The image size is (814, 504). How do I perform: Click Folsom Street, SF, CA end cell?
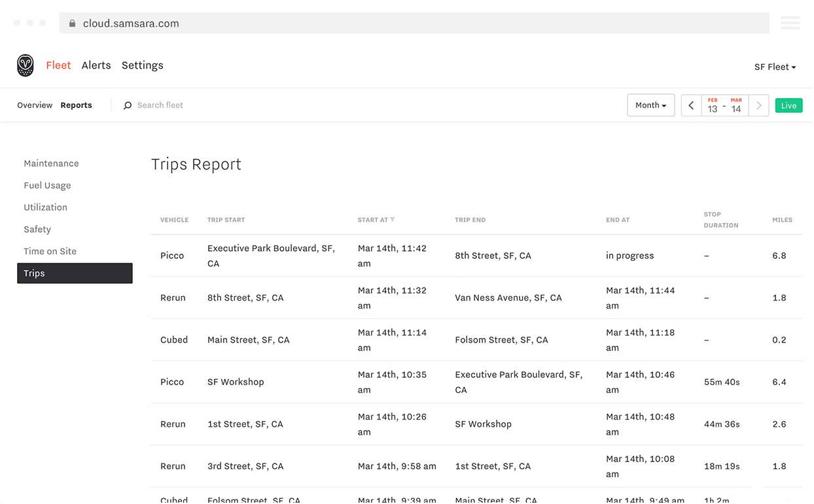click(501, 340)
